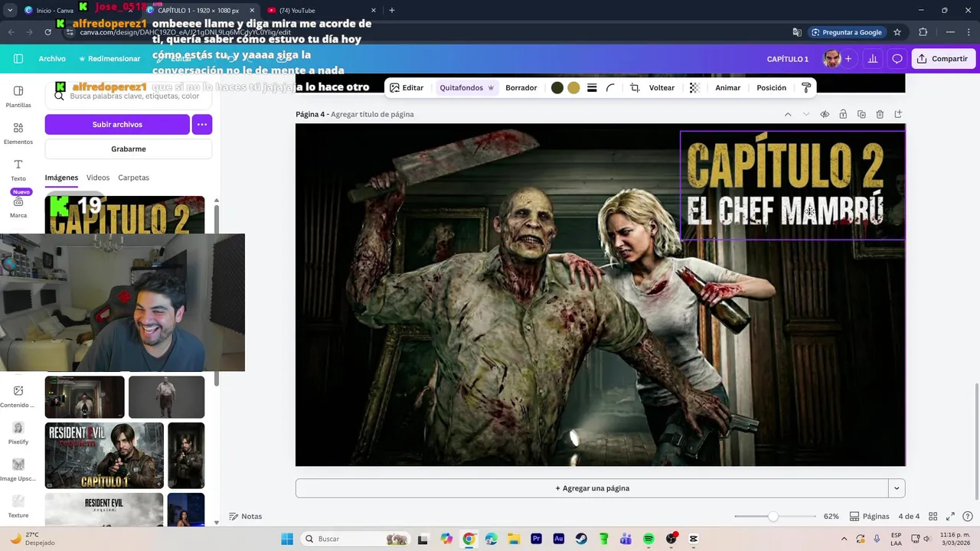Image resolution: width=980 pixels, height=551 pixels.
Task: Hide page 4 with the eye icon
Action: coord(825,114)
